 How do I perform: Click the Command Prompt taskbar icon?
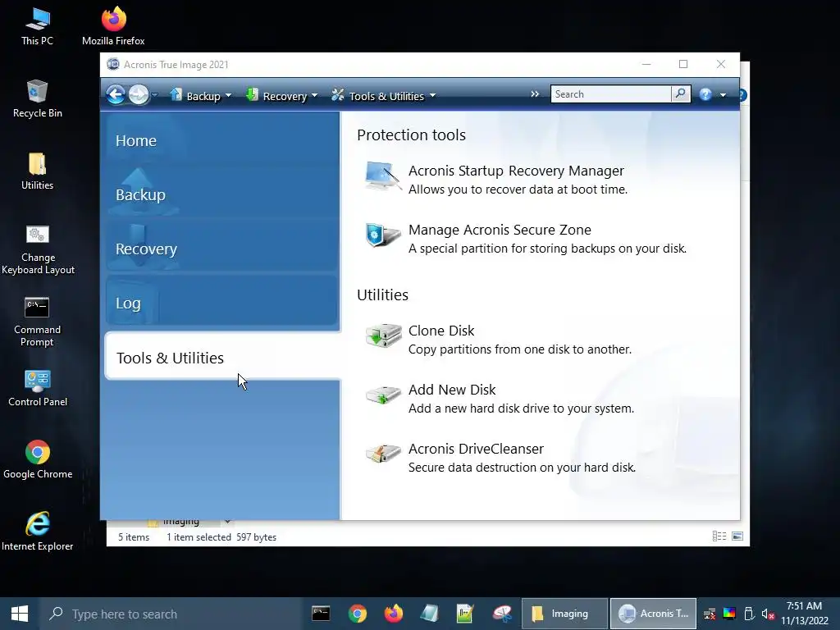click(321, 614)
